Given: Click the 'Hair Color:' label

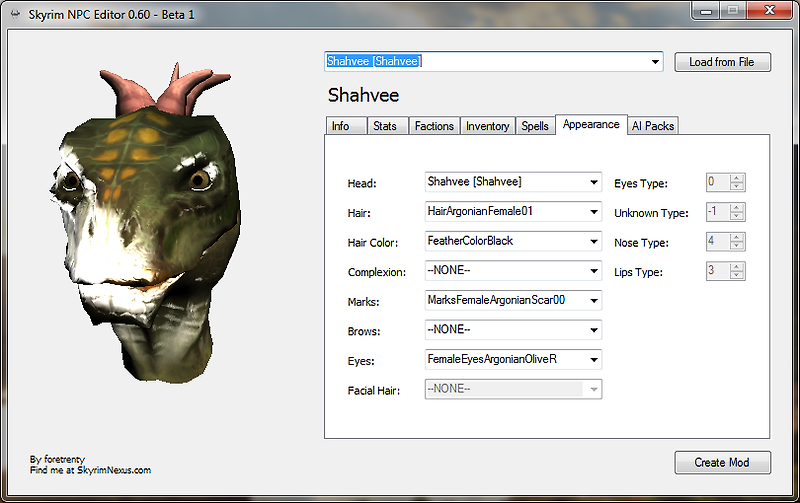Looking at the screenshot, I should pyautogui.click(x=372, y=243).
